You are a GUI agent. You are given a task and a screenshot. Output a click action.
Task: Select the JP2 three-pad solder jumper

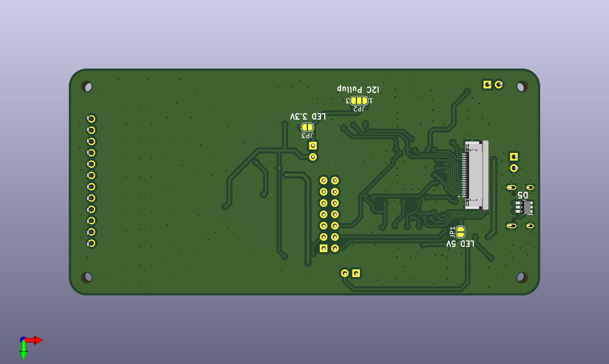(359, 100)
